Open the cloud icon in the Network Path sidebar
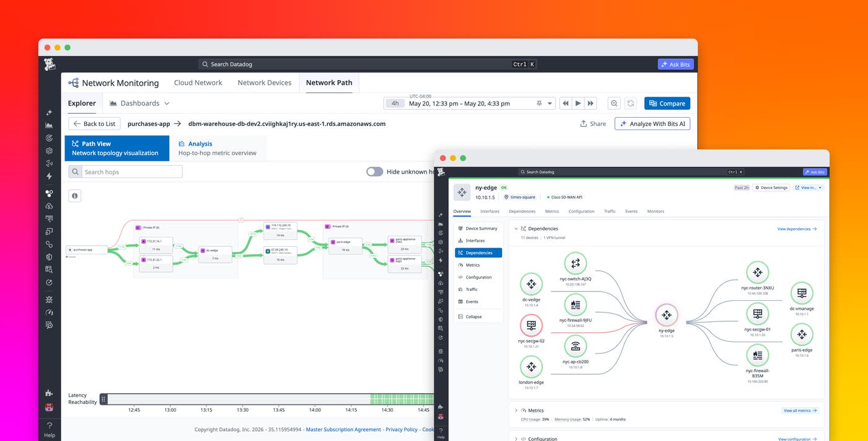The width and height of the screenshot is (868, 441). click(x=50, y=206)
